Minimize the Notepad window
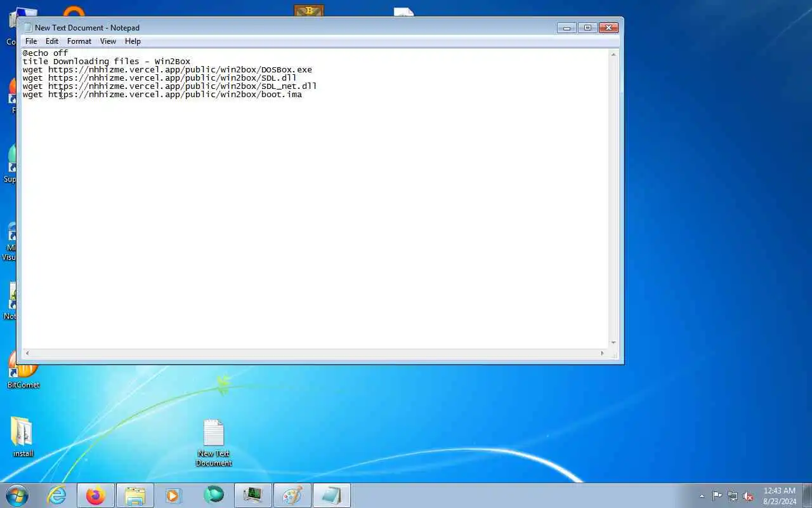This screenshot has height=508, width=812. [x=566, y=27]
